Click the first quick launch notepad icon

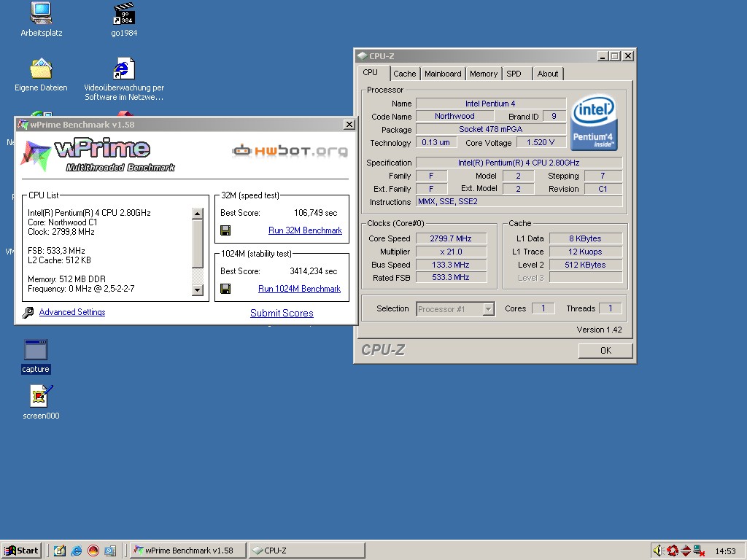(60, 551)
